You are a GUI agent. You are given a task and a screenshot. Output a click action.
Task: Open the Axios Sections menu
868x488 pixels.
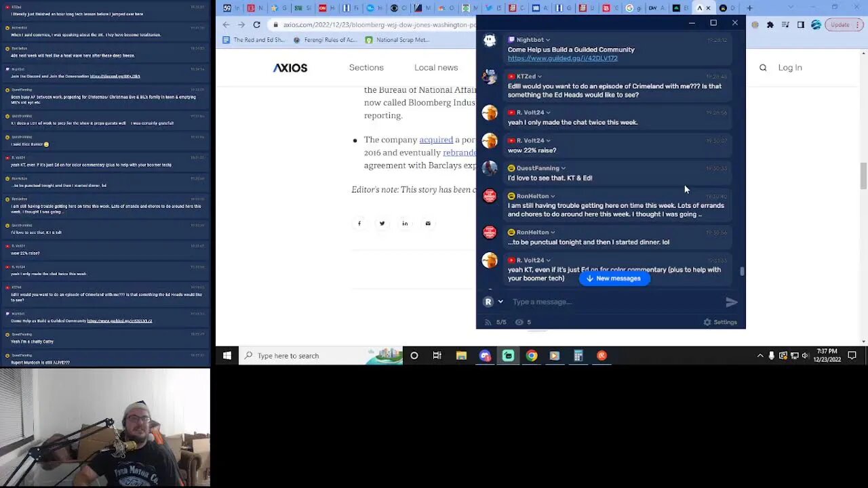coord(366,68)
